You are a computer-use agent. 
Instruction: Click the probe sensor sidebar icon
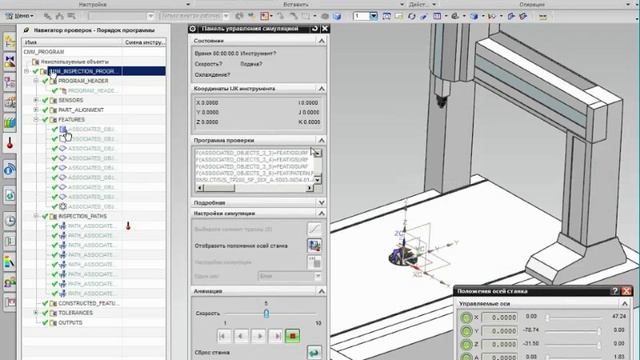coord(10,144)
